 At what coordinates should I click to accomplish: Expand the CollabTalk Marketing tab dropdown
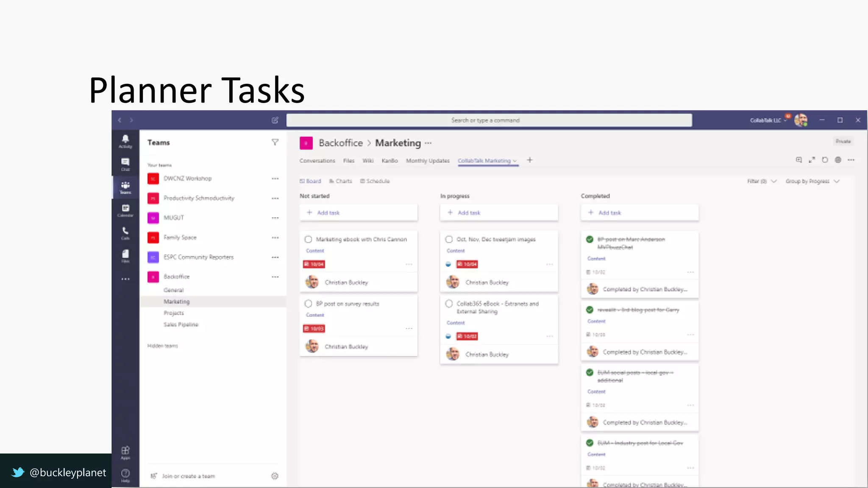515,161
